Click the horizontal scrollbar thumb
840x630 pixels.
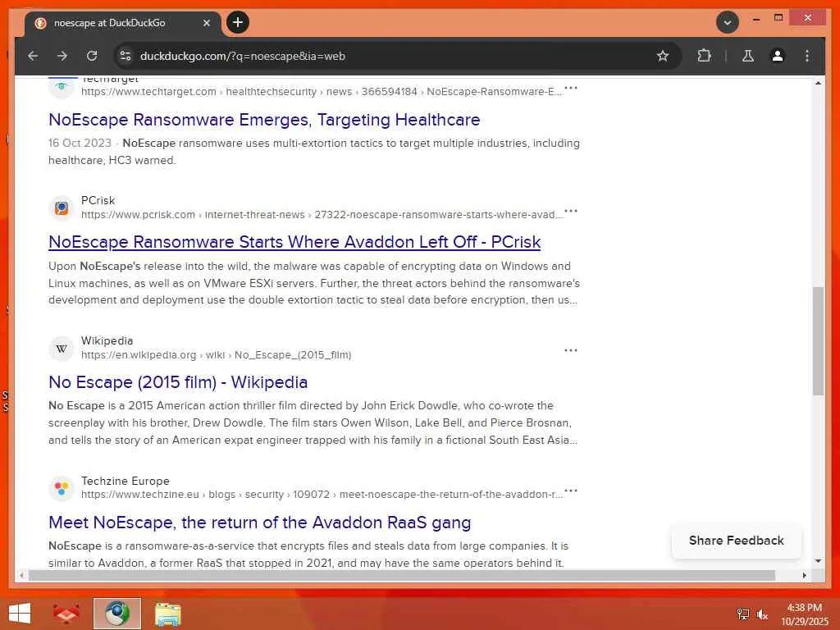(402, 575)
